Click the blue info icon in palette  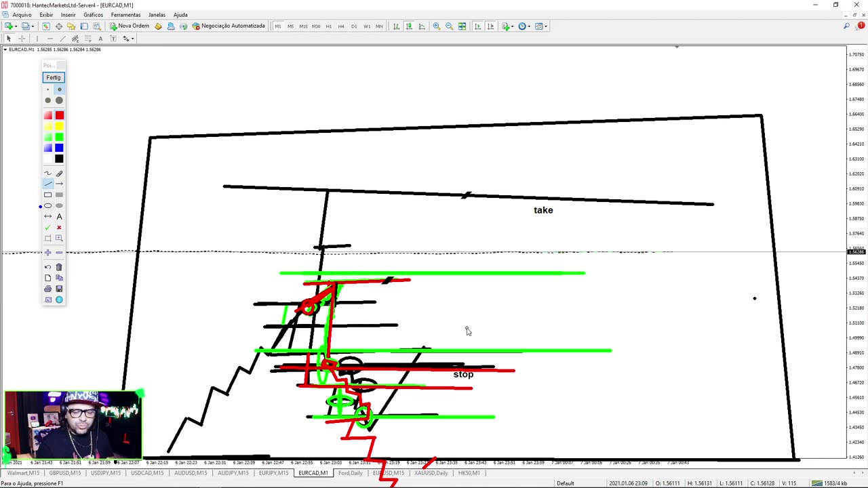click(x=59, y=300)
